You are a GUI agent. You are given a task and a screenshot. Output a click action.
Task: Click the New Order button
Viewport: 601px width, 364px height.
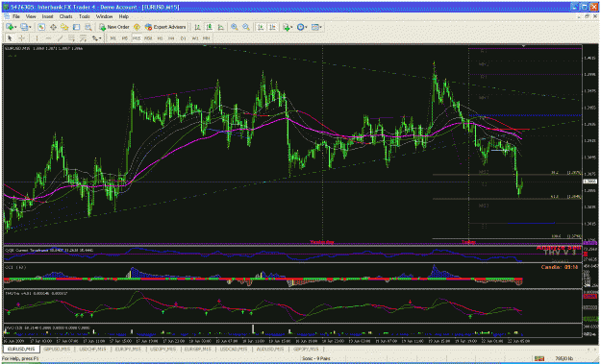(114, 27)
